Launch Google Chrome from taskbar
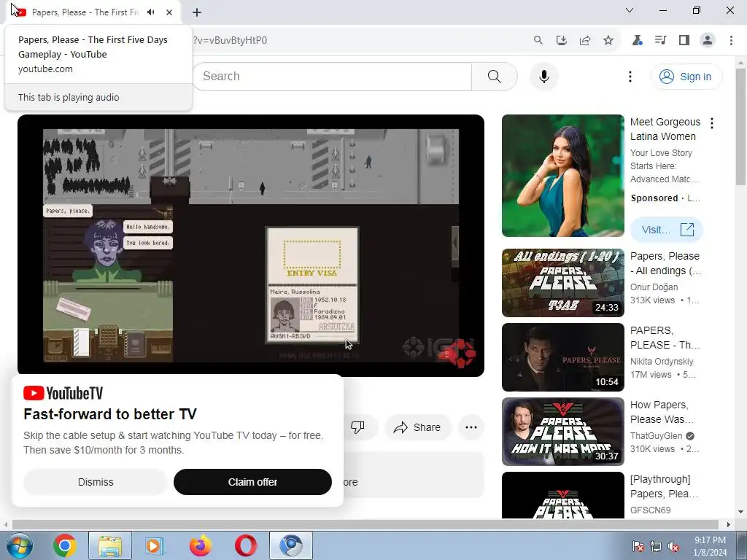Image resolution: width=747 pixels, height=560 pixels. (65, 545)
